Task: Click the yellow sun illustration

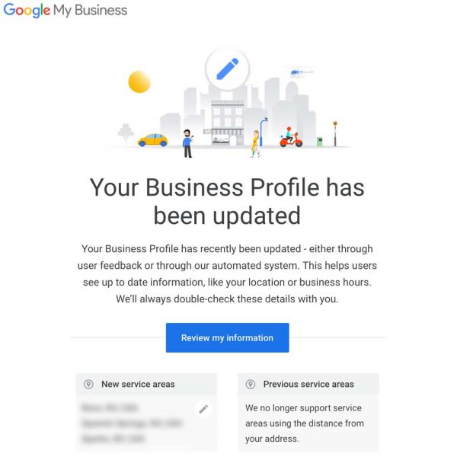Action: click(x=139, y=81)
